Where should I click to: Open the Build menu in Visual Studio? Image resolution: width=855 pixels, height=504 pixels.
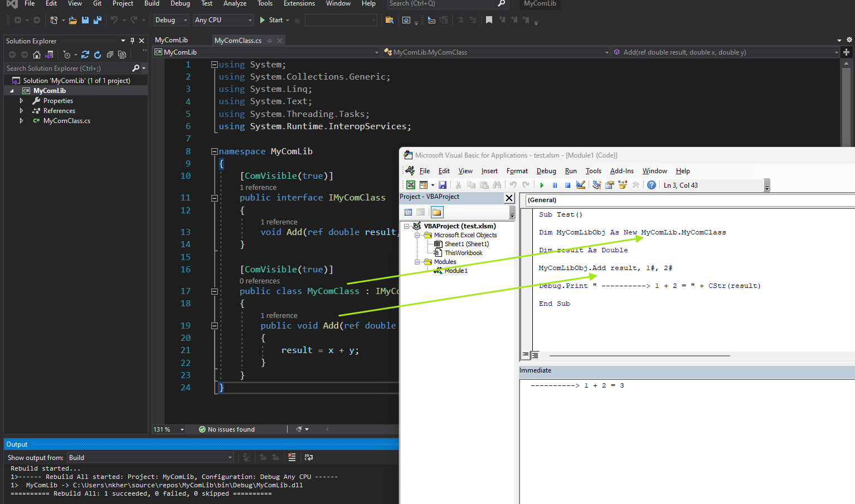pyautogui.click(x=152, y=3)
